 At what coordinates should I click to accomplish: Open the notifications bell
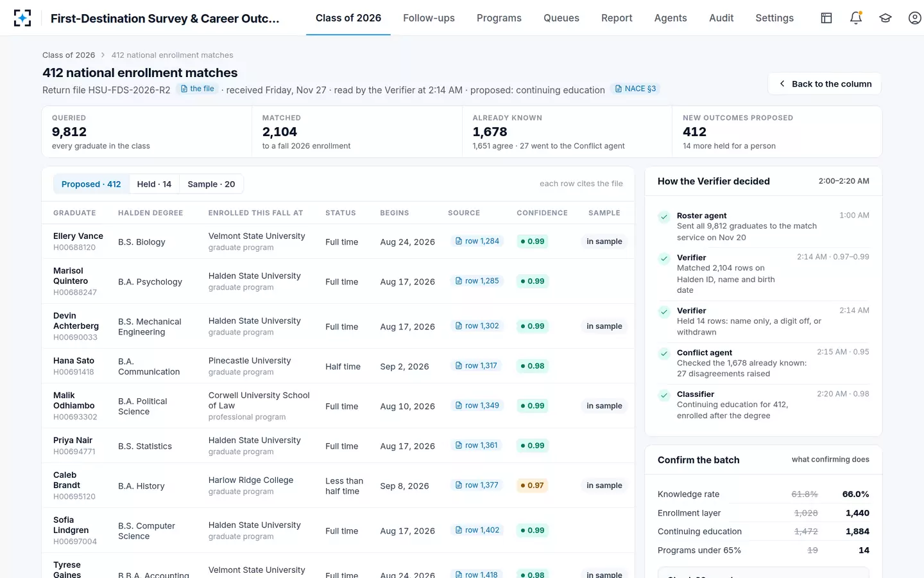[x=856, y=18]
